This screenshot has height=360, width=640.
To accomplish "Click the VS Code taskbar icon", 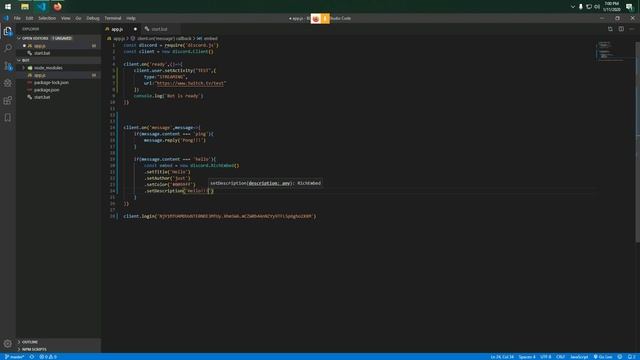I will pyautogui.click(x=41, y=7).
